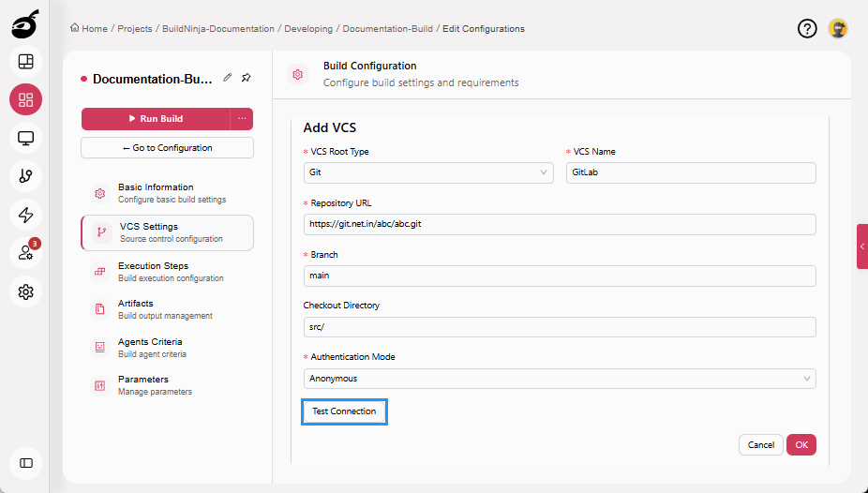Open the help question mark icon
Image resolution: width=868 pixels, height=493 pixels.
click(x=807, y=28)
